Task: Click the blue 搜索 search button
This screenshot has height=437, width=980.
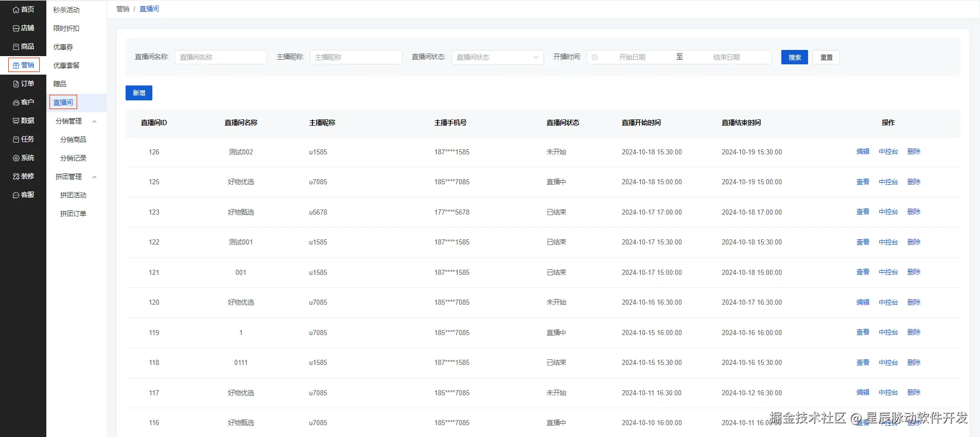Action: [x=795, y=57]
